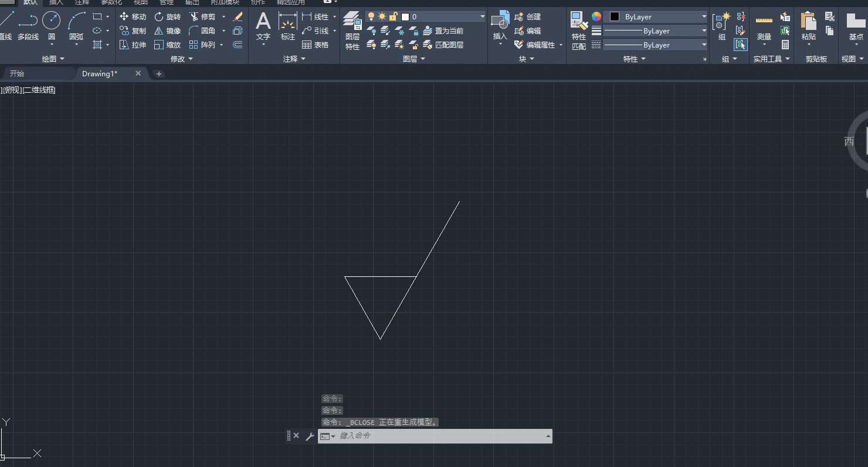Click the Leader (引线) button
This screenshot has width=868, height=467.
[315, 31]
